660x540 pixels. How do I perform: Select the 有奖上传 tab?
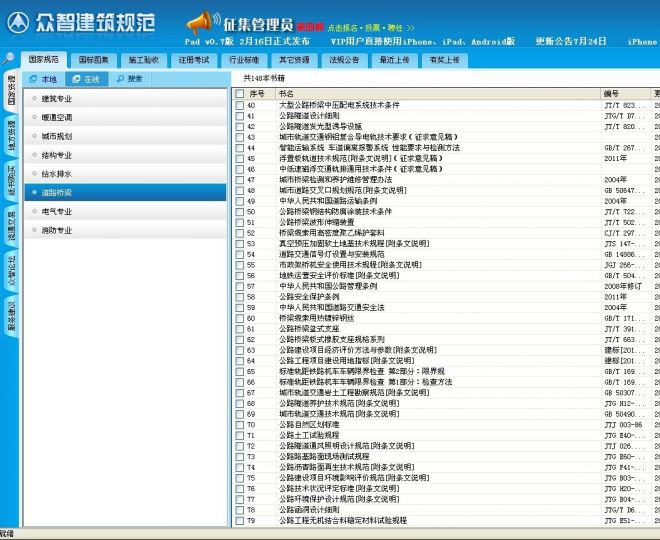coord(444,60)
